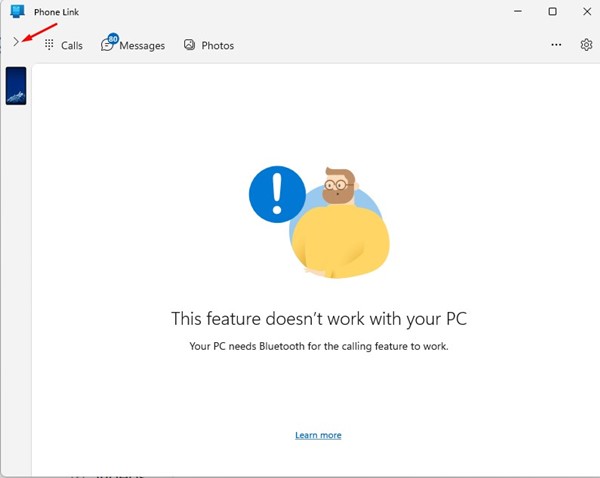600x478 pixels.
Task: Switch to the Messages tab
Action: [x=133, y=44]
